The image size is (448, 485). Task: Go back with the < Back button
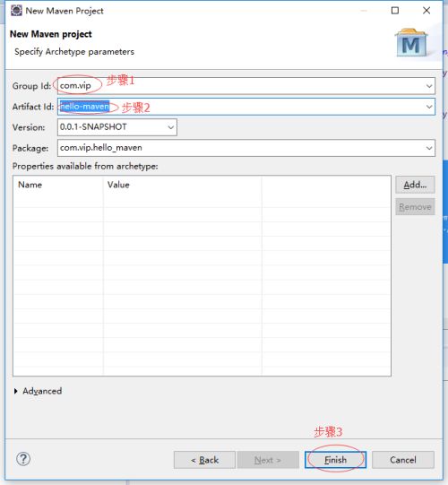[204, 460]
